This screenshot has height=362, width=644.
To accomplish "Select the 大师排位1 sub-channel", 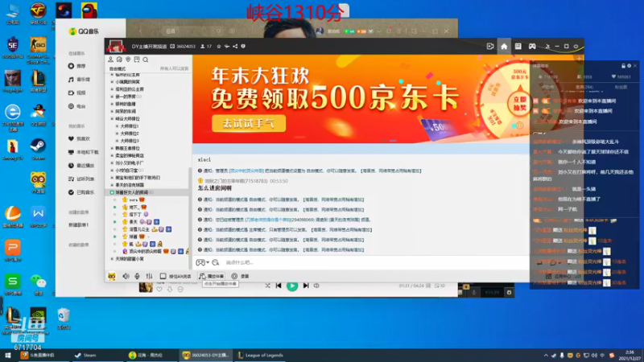I will click(130, 126).
